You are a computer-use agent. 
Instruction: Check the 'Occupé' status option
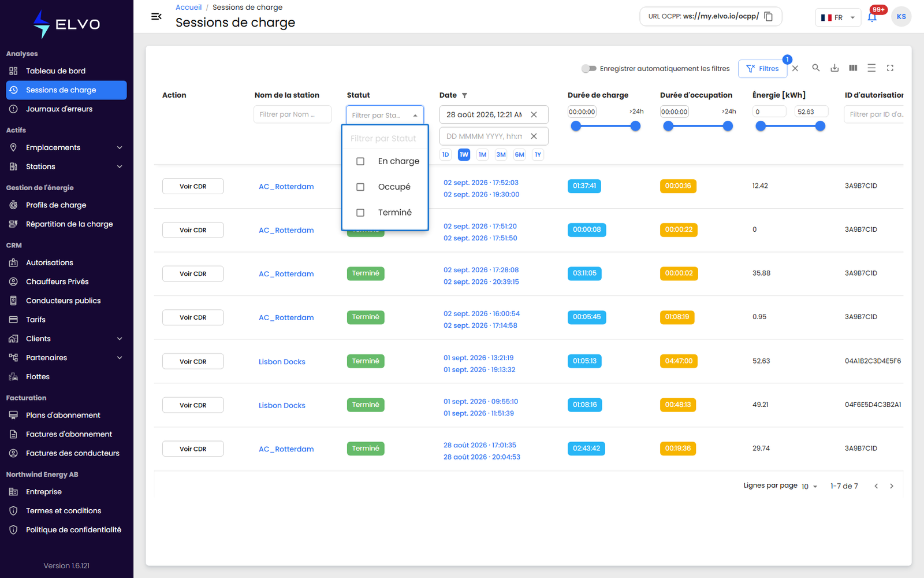(360, 187)
